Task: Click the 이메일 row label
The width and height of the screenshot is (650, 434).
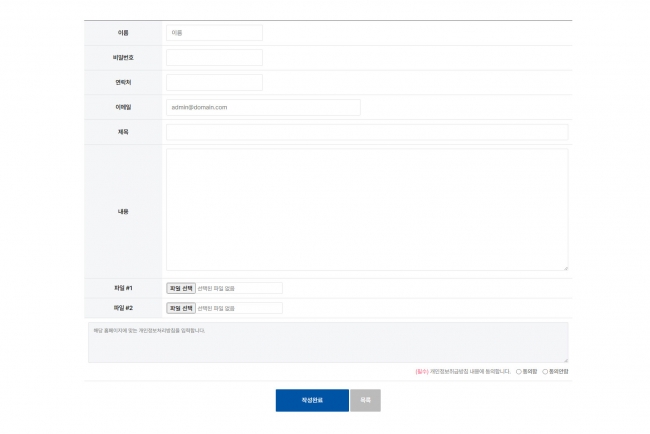Action: [x=123, y=107]
